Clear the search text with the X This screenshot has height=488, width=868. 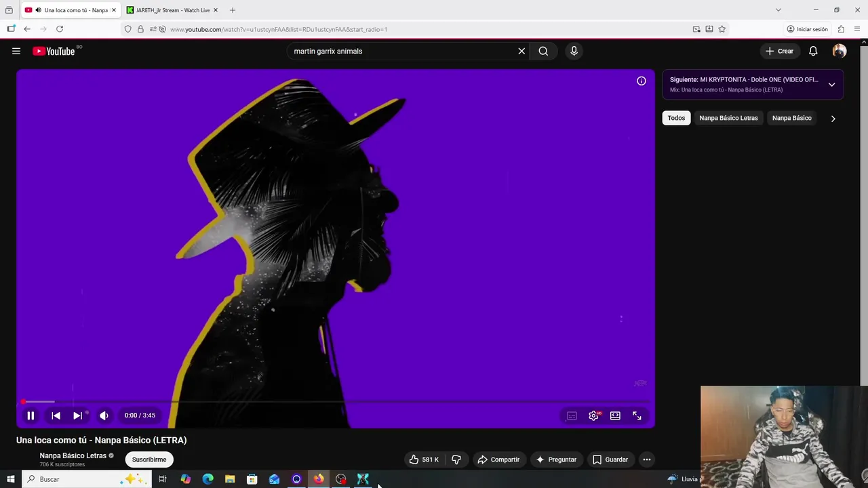521,51
